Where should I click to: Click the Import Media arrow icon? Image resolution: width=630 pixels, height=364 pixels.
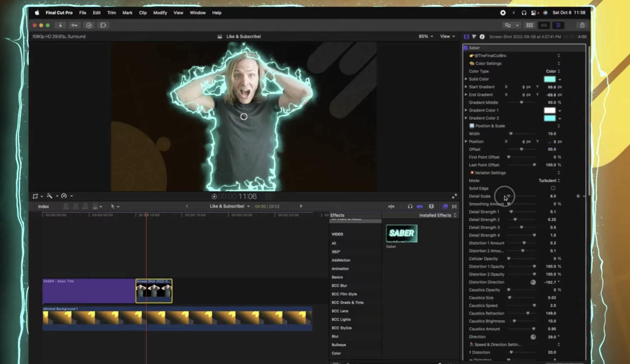pos(60,25)
